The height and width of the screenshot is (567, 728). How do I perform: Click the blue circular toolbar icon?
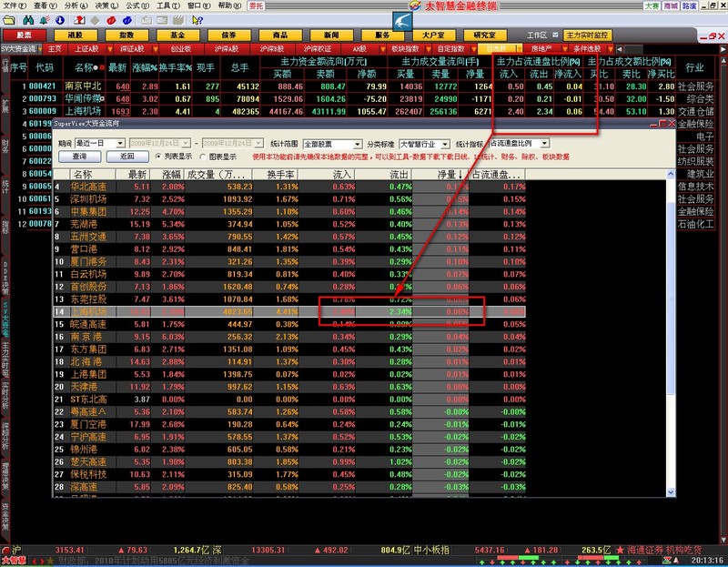pos(127,20)
